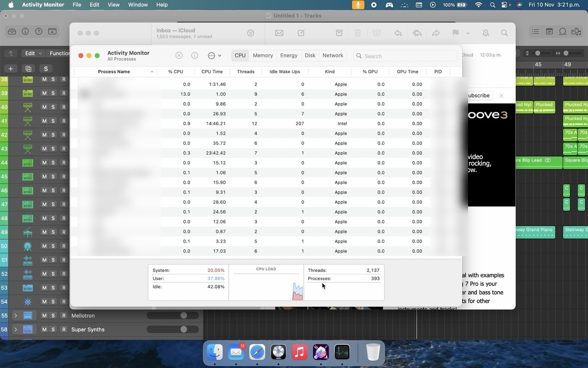
Task: Expand the Super Synths track stack
Action: 17,329
